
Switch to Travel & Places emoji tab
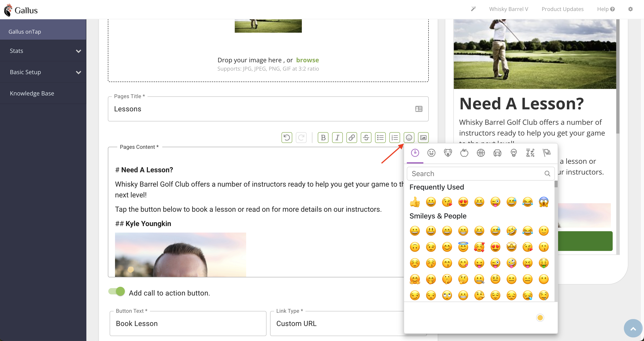(x=497, y=153)
